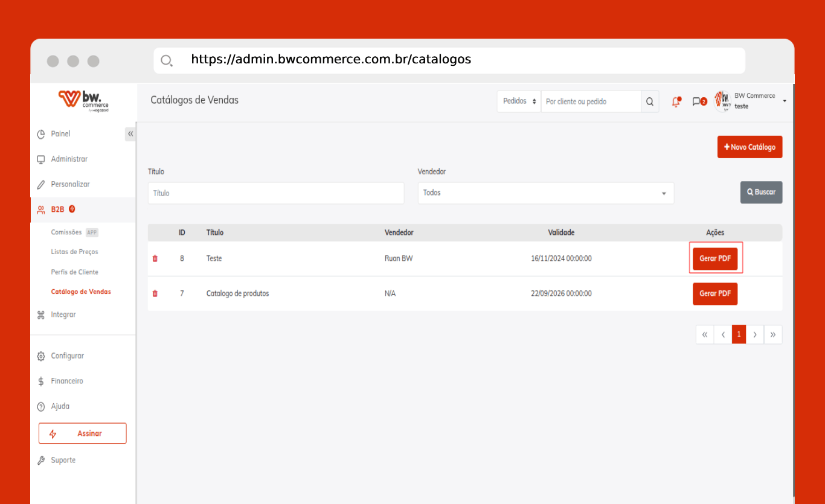Click the search icon in the address bar
The image size is (825, 504).
click(166, 60)
